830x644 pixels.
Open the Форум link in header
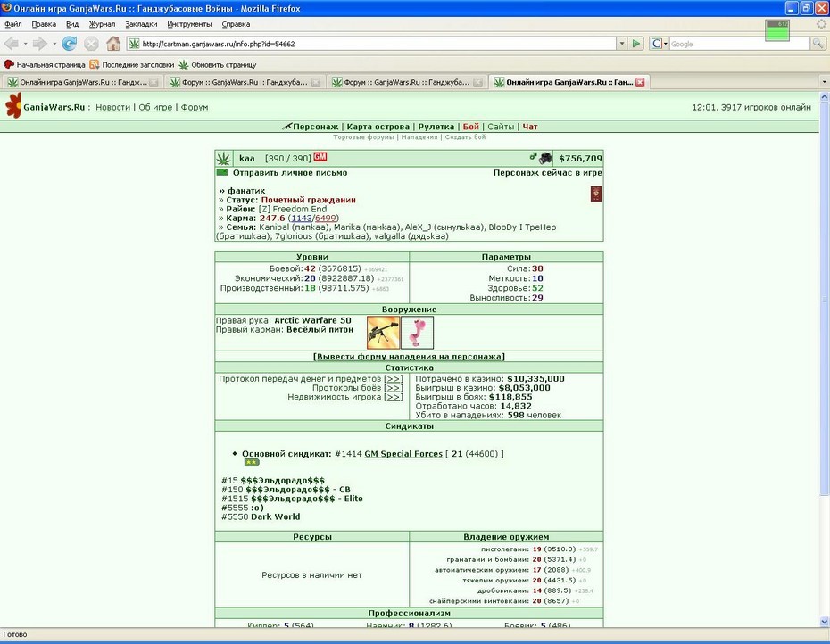point(195,107)
